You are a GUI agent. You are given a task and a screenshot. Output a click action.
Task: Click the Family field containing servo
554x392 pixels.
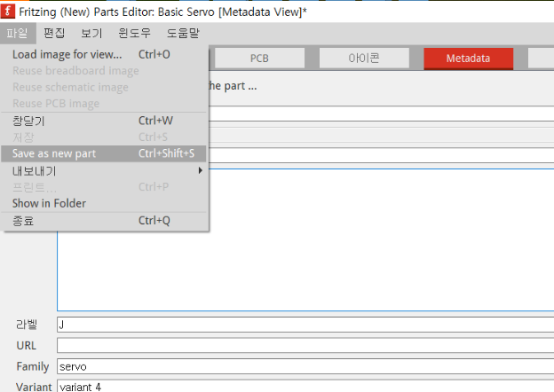(x=305, y=366)
